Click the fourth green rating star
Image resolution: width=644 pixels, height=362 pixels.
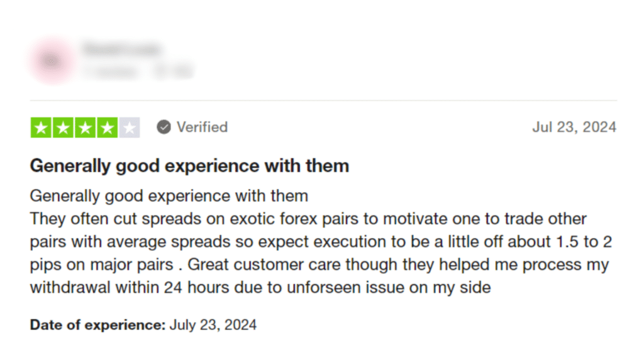[108, 128]
